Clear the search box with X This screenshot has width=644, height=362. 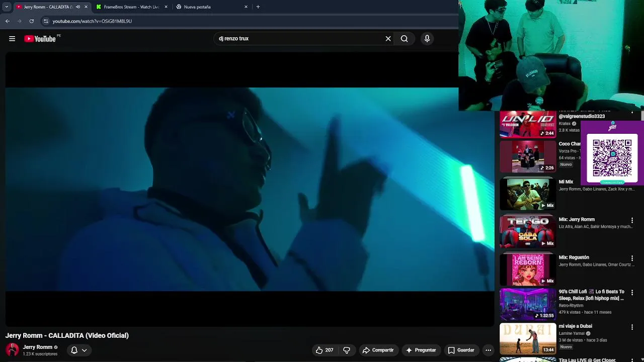388,39
